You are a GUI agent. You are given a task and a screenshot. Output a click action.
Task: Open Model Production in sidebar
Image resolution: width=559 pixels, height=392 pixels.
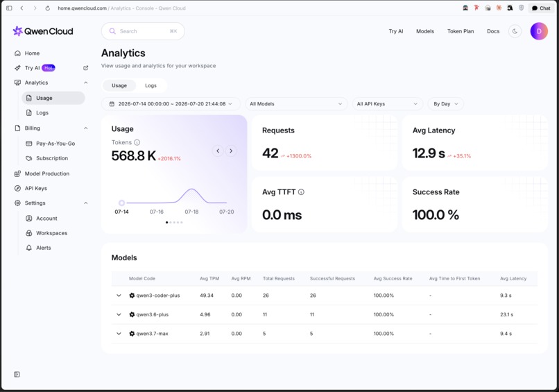coord(42,173)
